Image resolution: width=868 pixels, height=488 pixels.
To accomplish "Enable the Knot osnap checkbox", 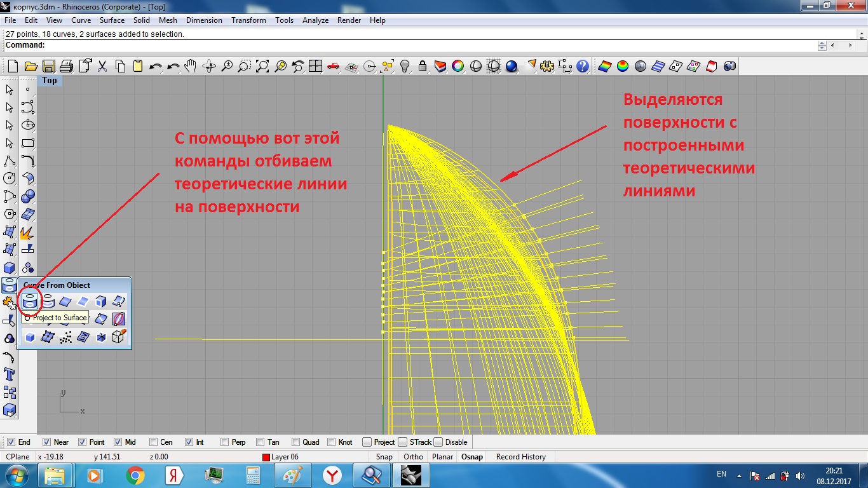I will pos(332,442).
